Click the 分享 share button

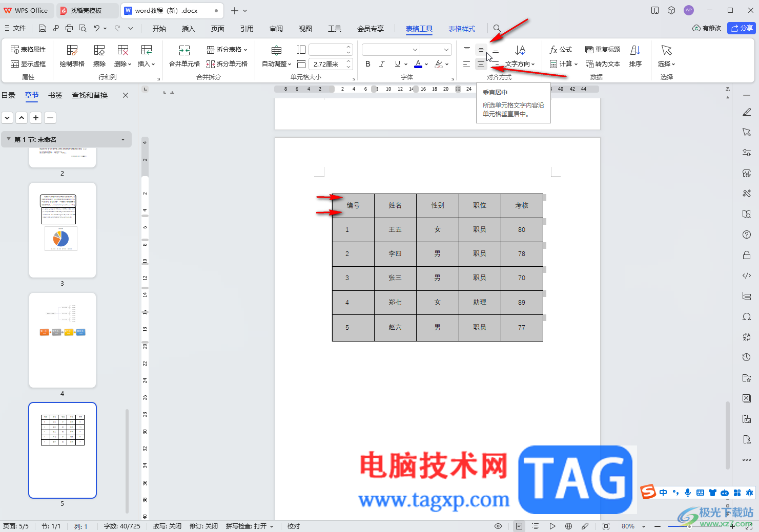pyautogui.click(x=742, y=28)
